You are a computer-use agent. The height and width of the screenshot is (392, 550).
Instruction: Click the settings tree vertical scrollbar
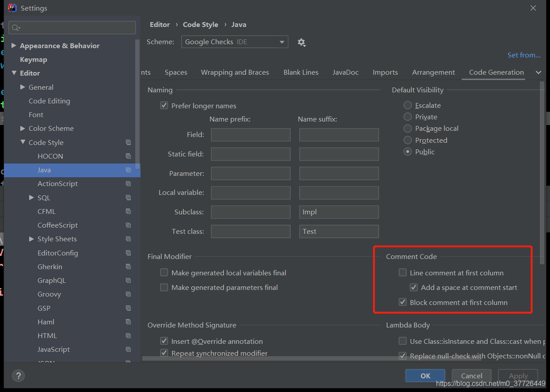[x=138, y=104]
